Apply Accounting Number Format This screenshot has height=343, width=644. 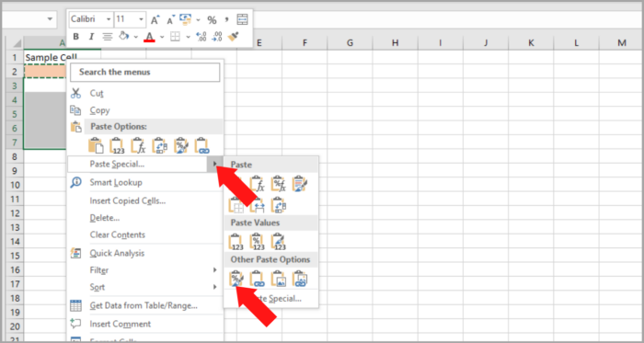click(x=186, y=19)
